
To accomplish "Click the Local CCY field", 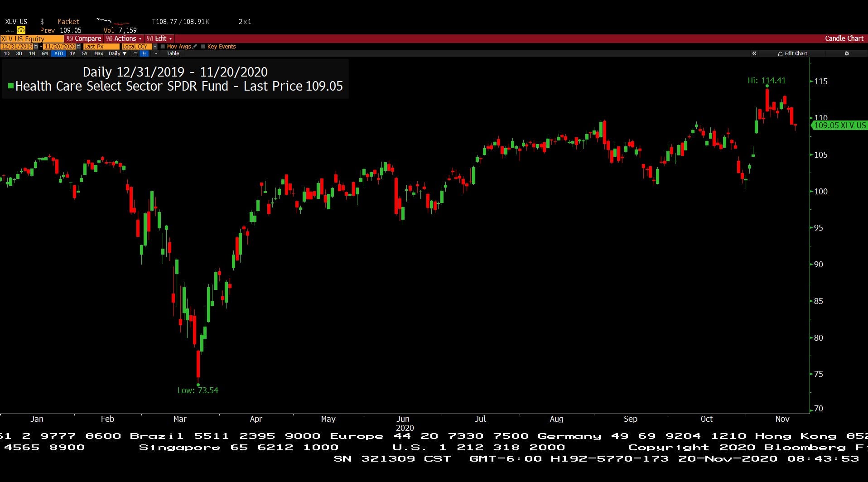I will (x=137, y=47).
